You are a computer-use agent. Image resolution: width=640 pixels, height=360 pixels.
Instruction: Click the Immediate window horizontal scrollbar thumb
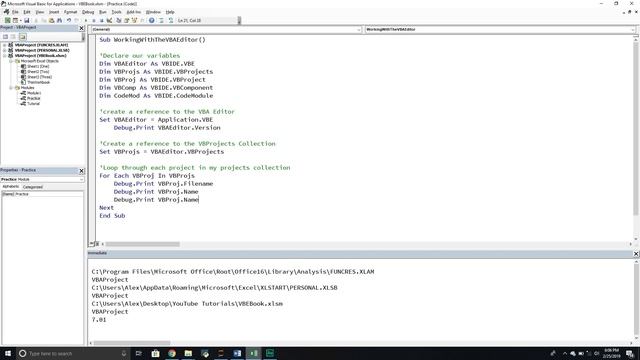coord(132,343)
